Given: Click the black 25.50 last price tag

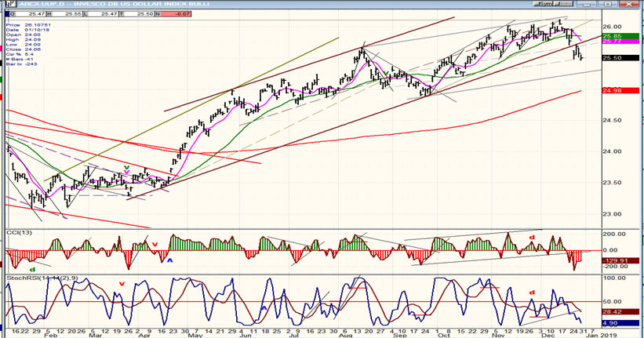Looking at the screenshot, I should (620, 58).
